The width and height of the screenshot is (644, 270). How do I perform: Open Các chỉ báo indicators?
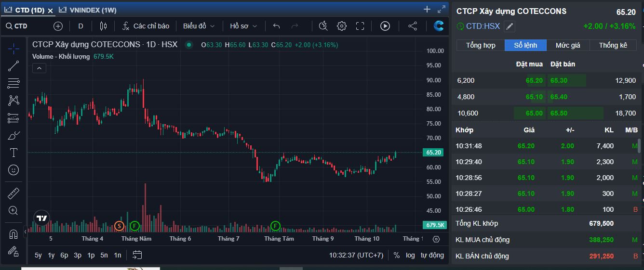[x=146, y=26]
